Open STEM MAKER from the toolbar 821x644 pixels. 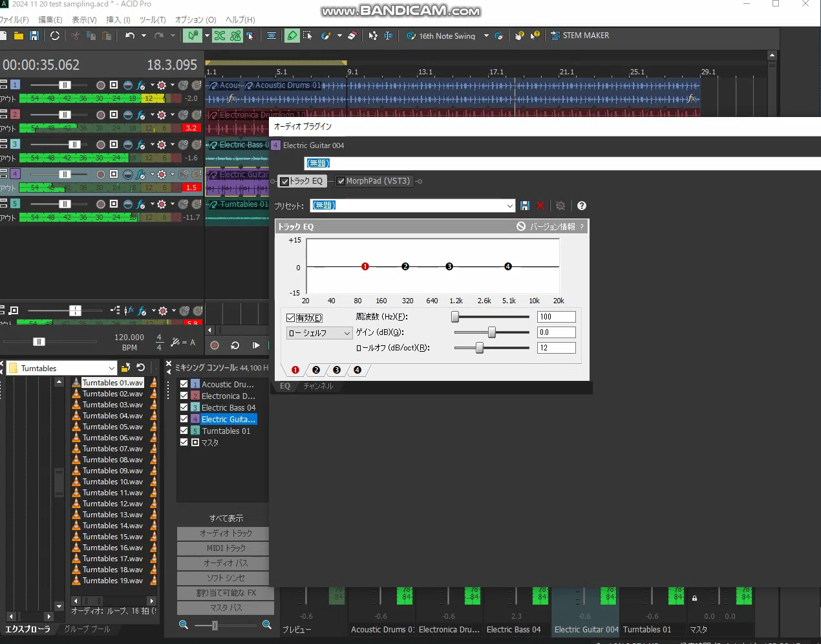580,36
